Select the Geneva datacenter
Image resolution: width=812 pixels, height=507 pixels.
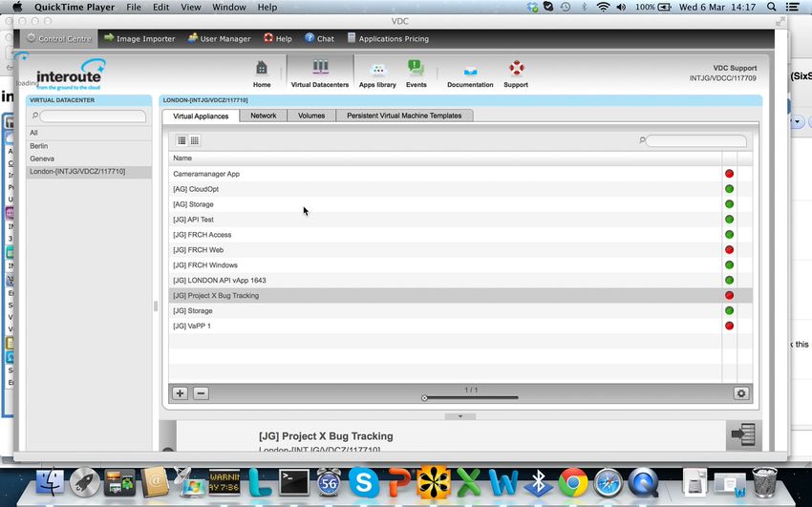tap(89, 158)
